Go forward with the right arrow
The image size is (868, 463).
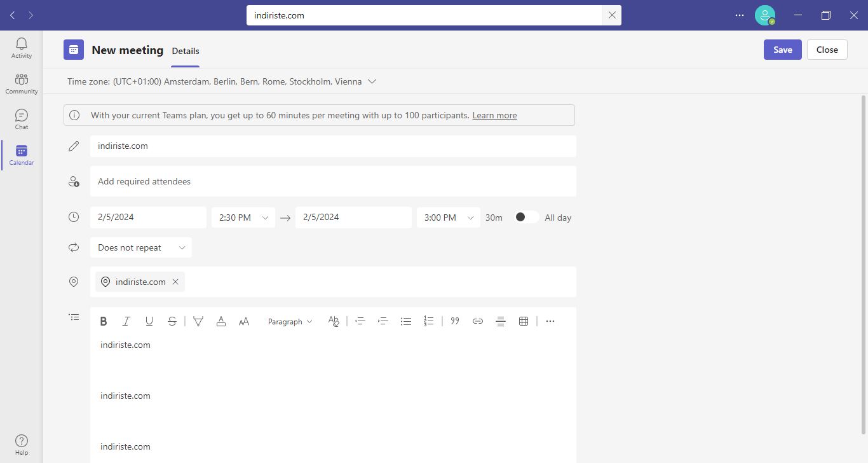31,15
